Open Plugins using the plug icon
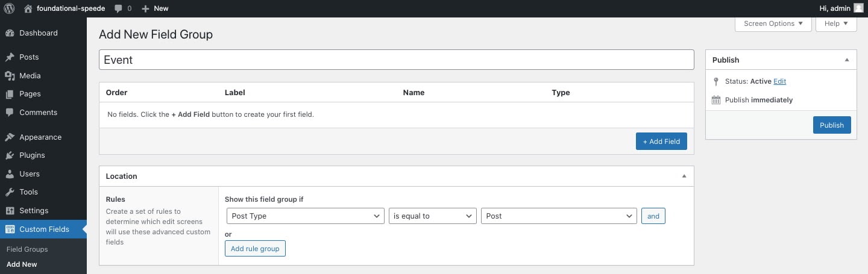 tap(10, 155)
